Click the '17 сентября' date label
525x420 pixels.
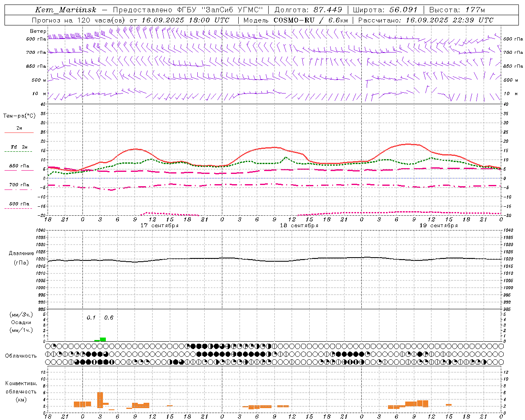coord(160,226)
